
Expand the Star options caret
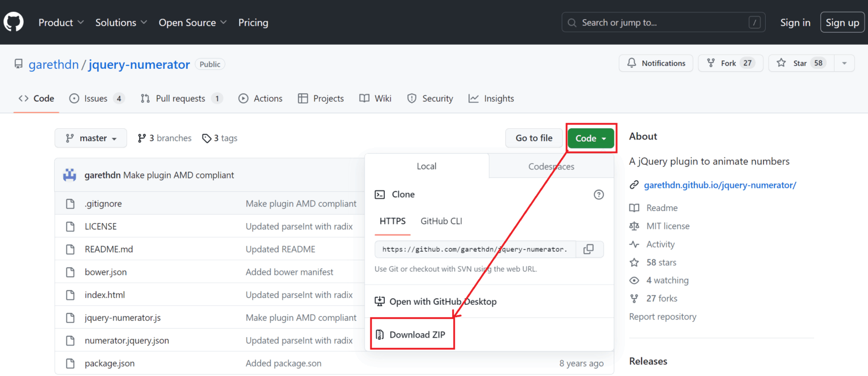(x=844, y=63)
